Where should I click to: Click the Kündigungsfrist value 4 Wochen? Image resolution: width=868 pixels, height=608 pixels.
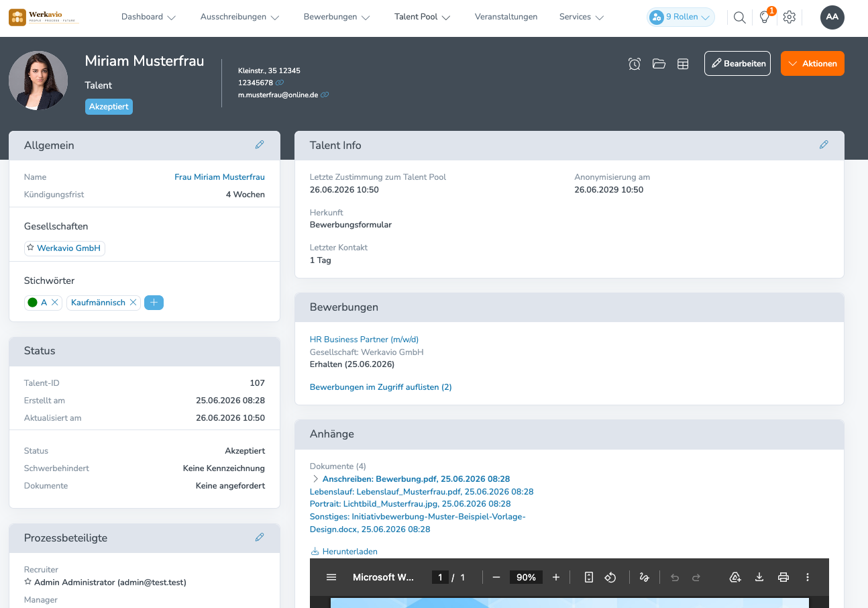click(x=246, y=195)
